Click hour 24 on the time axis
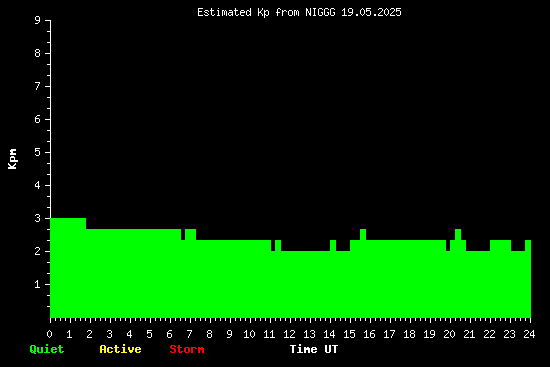The image size is (550, 367). [529, 334]
